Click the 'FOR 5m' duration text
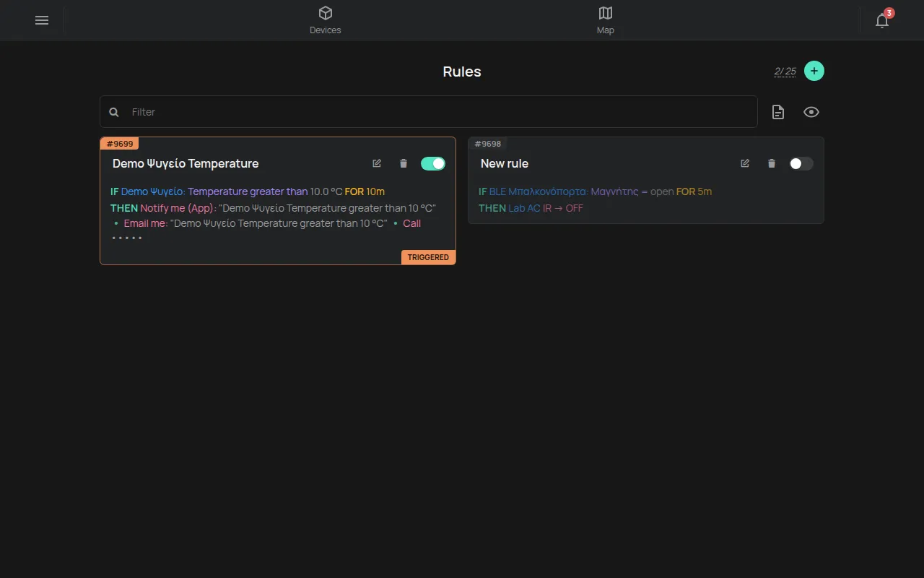 point(694,191)
